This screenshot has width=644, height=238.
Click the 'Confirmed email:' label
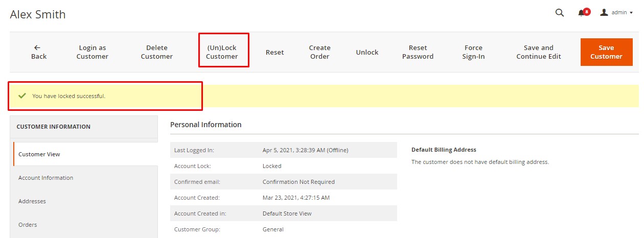[x=197, y=182]
